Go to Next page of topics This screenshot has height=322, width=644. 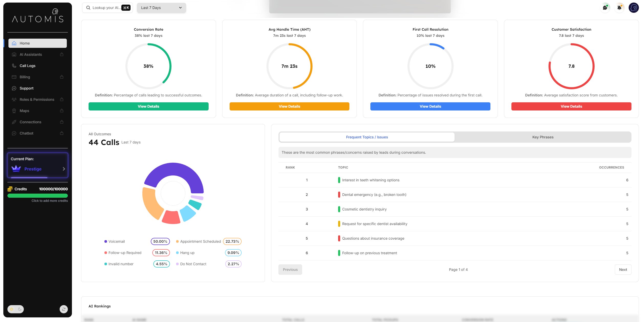(x=623, y=270)
